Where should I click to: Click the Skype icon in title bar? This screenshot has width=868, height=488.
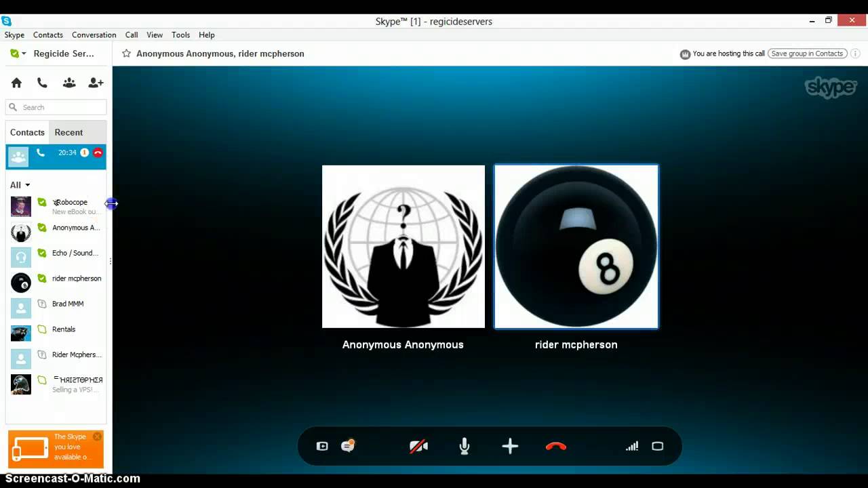tap(6, 21)
